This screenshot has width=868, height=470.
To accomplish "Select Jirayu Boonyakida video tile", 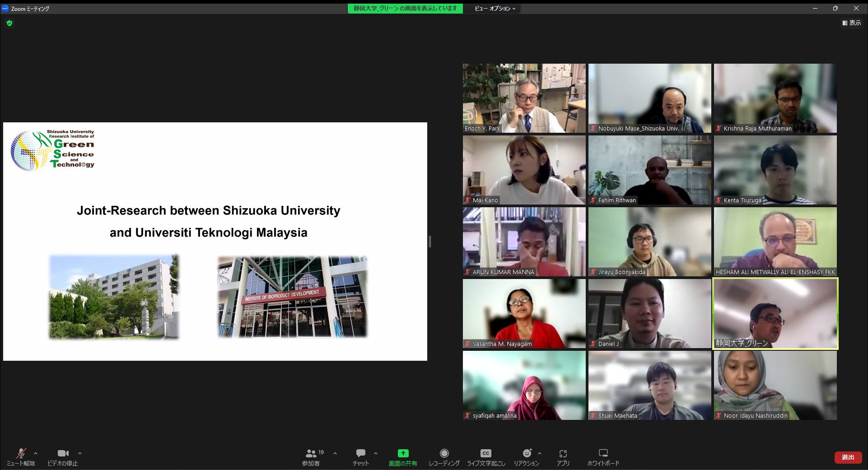I will [649, 242].
